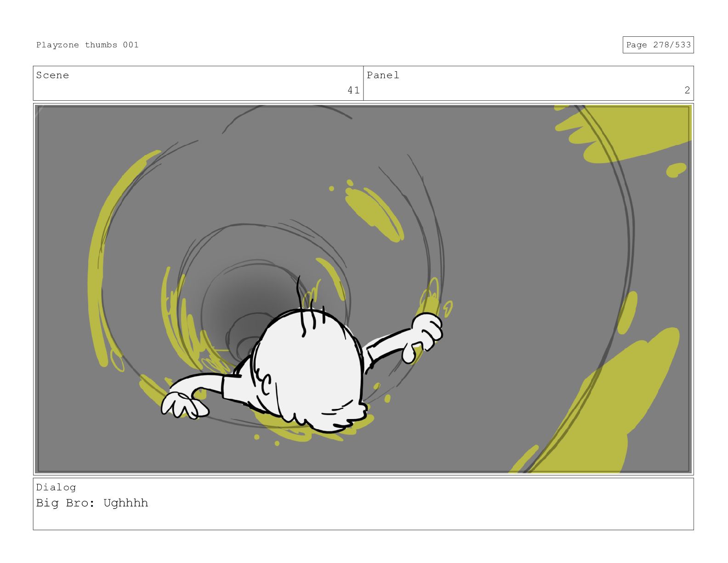Select the Scene label
Viewport: 728px width, 563px height.
52,75
